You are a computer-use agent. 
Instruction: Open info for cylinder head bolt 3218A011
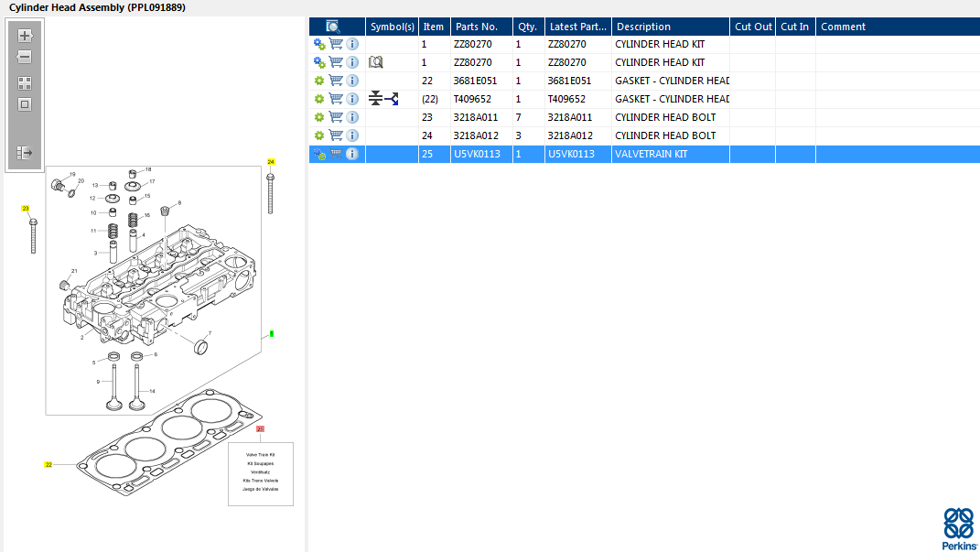click(x=352, y=117)
